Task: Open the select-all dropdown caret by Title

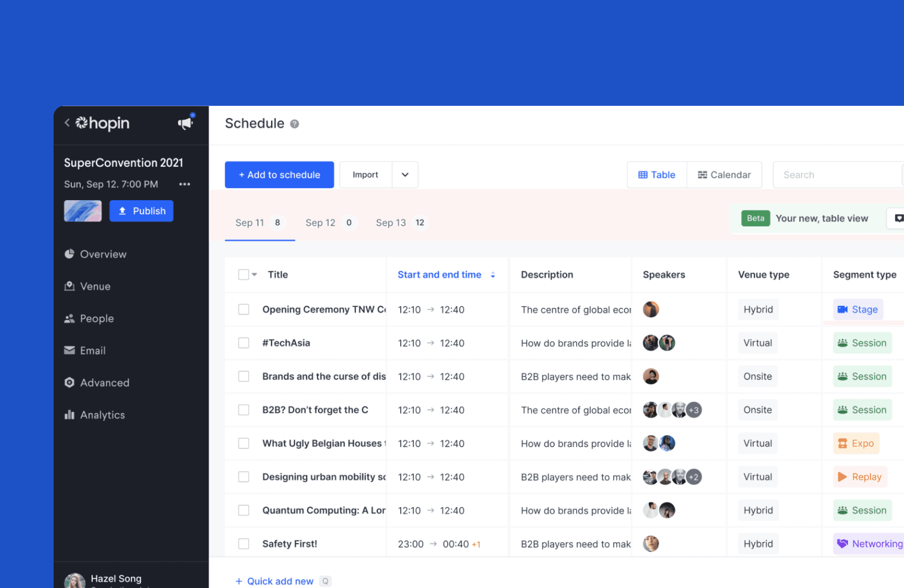Action: pos(254,274)
